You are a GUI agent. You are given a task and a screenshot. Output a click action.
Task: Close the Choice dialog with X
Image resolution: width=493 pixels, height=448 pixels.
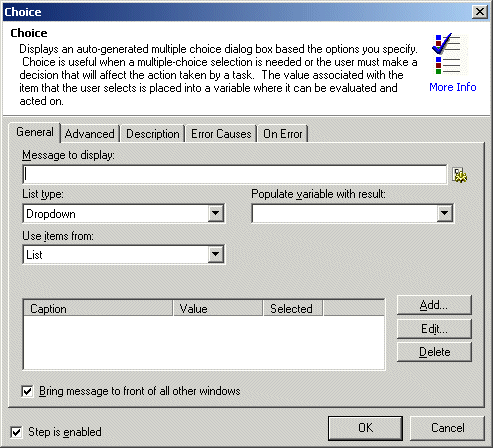(x=480, y=12)
